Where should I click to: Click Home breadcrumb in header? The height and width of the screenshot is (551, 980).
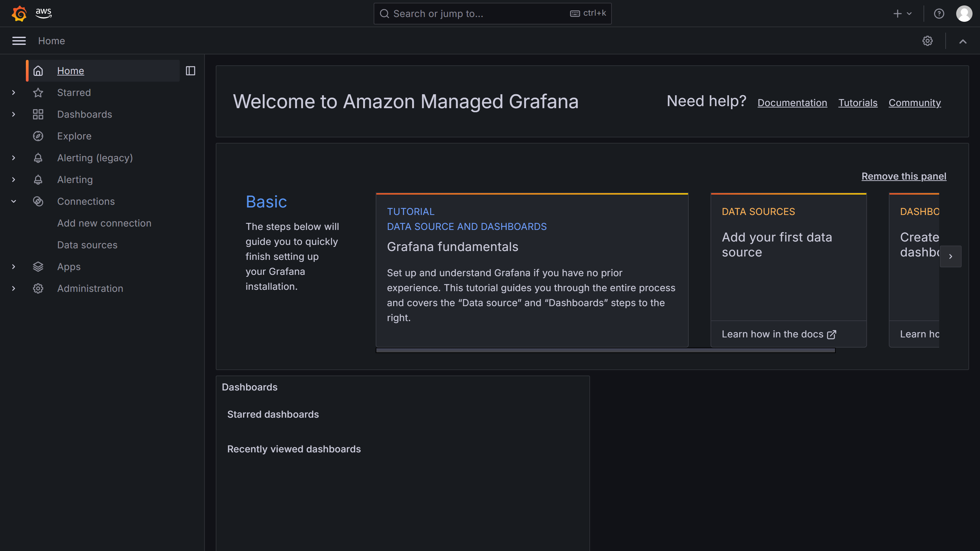(x=51, y=41)
